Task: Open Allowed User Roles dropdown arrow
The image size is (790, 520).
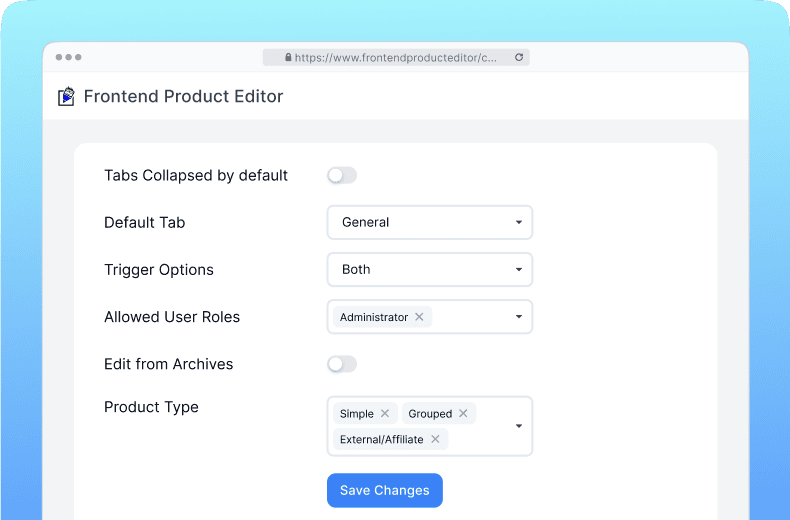Action: point(519,317)
